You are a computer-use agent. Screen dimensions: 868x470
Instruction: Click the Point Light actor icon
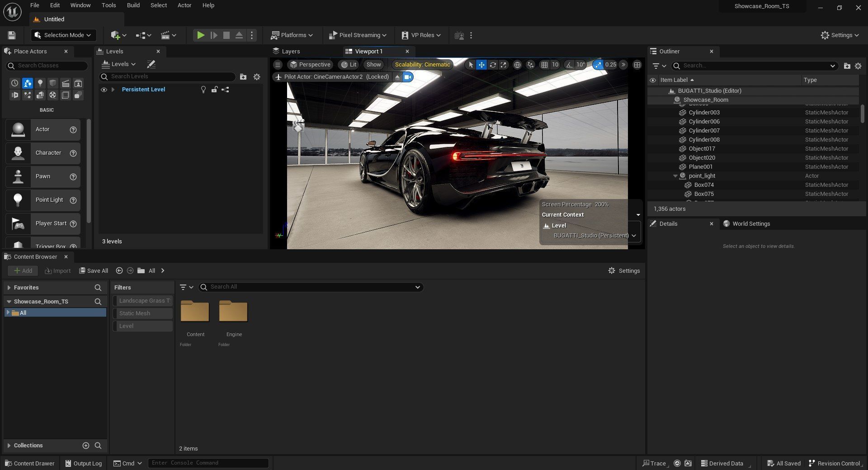point(18,200)
